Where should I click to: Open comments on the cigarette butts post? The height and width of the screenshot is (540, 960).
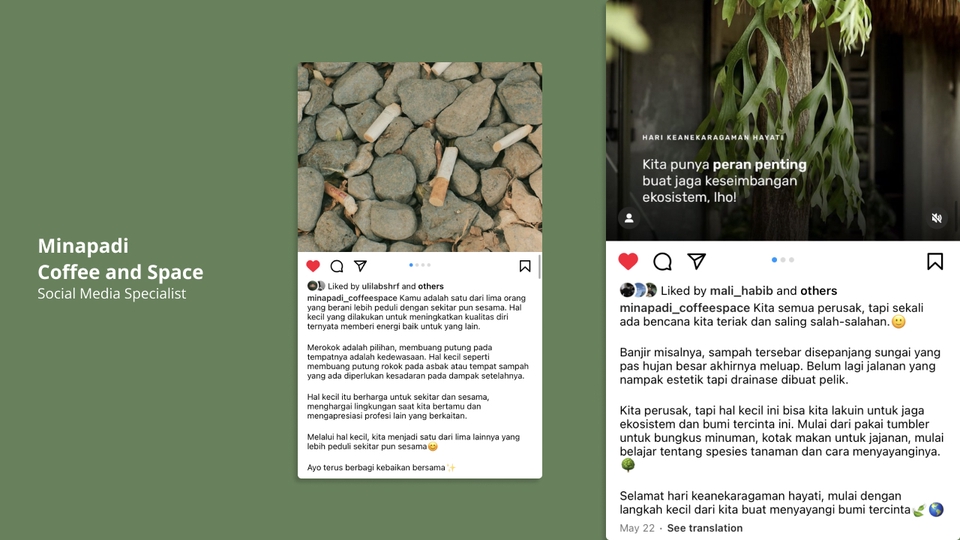337,266
